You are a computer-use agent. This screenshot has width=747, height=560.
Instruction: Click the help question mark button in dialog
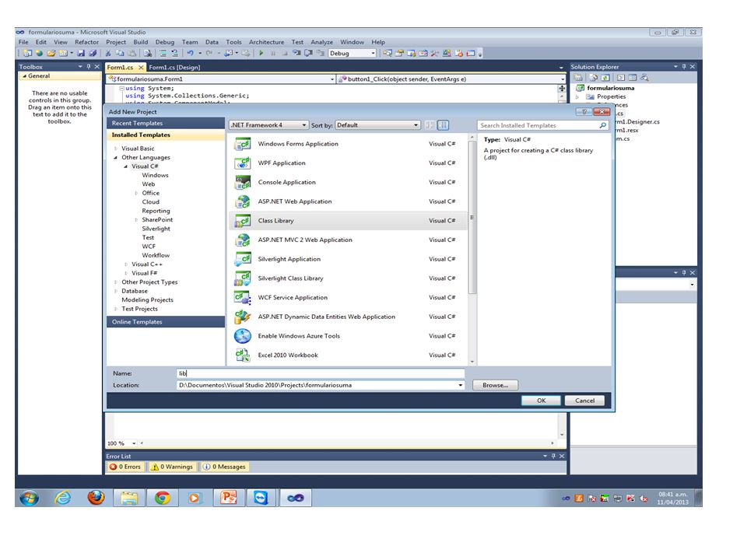click(583, 111)
